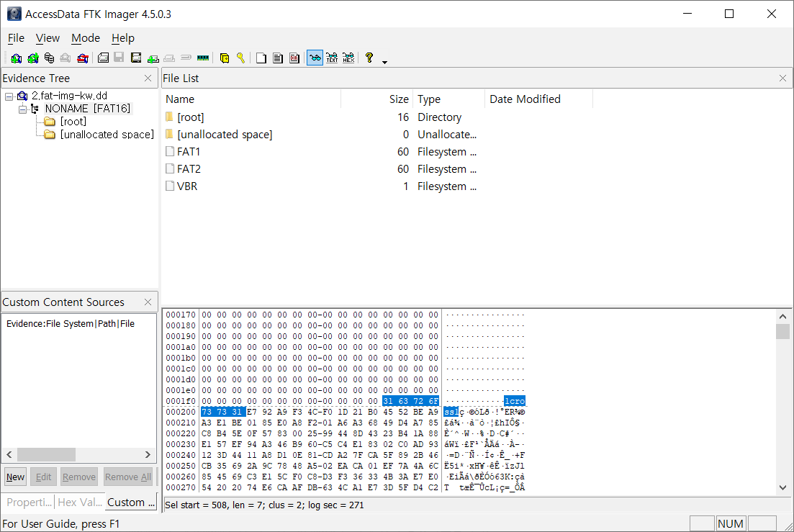Click the NUM indicator in status bar
The image size is (794, 532).
click(730, 523)
